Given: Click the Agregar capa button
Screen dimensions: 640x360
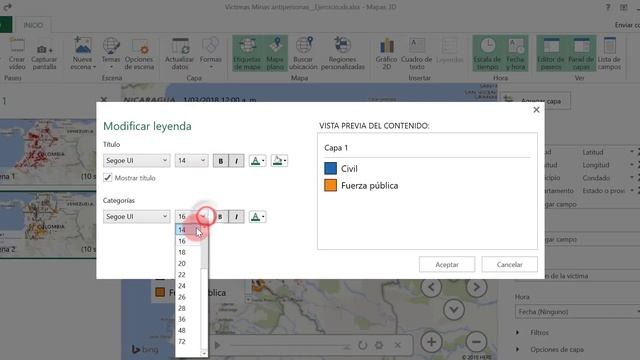Looking at the screenshot, I should tap(536, 101).
